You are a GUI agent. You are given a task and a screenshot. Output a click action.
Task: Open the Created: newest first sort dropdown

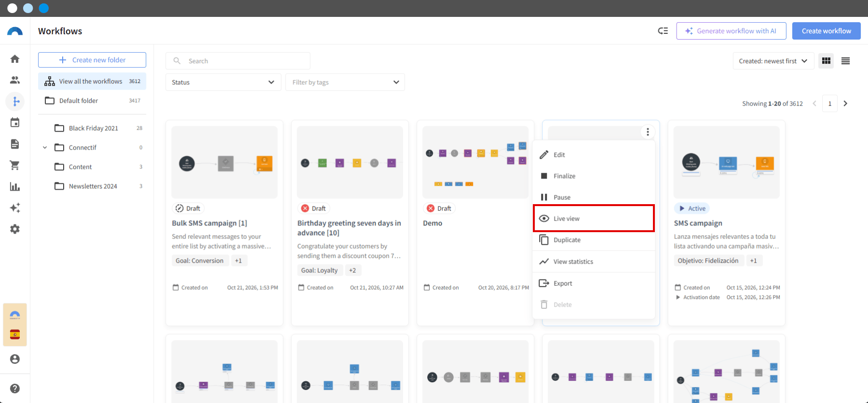(773, 61)
